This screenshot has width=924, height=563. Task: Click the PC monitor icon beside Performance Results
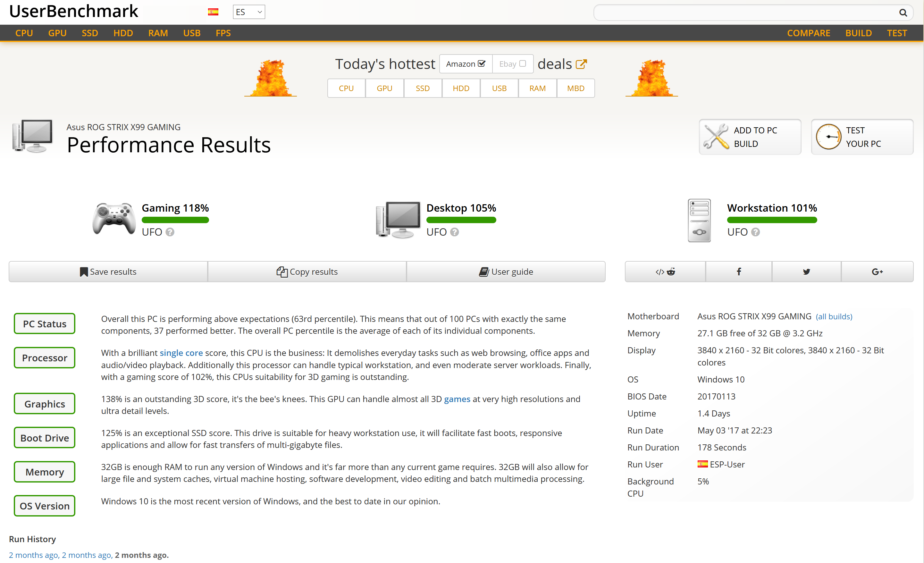pos(33,136)
